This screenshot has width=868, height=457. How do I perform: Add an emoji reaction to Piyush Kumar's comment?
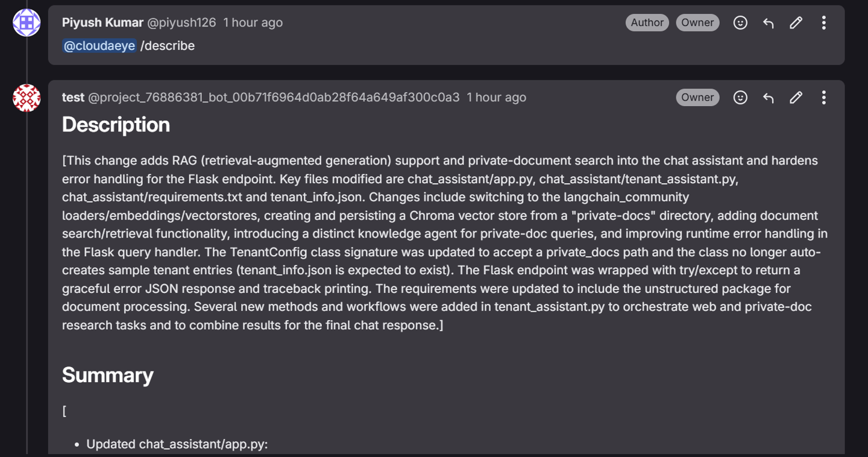pyautogui.click(x=740, y=22)
